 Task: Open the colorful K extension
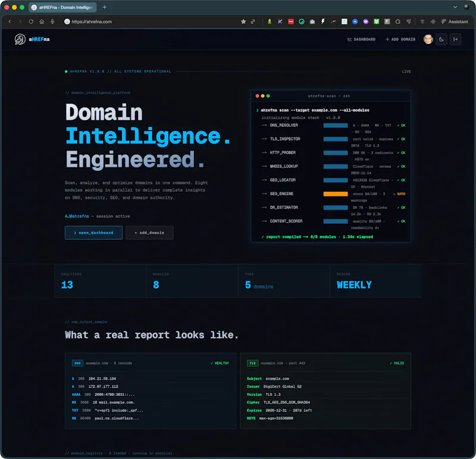[x=280, y=21]
